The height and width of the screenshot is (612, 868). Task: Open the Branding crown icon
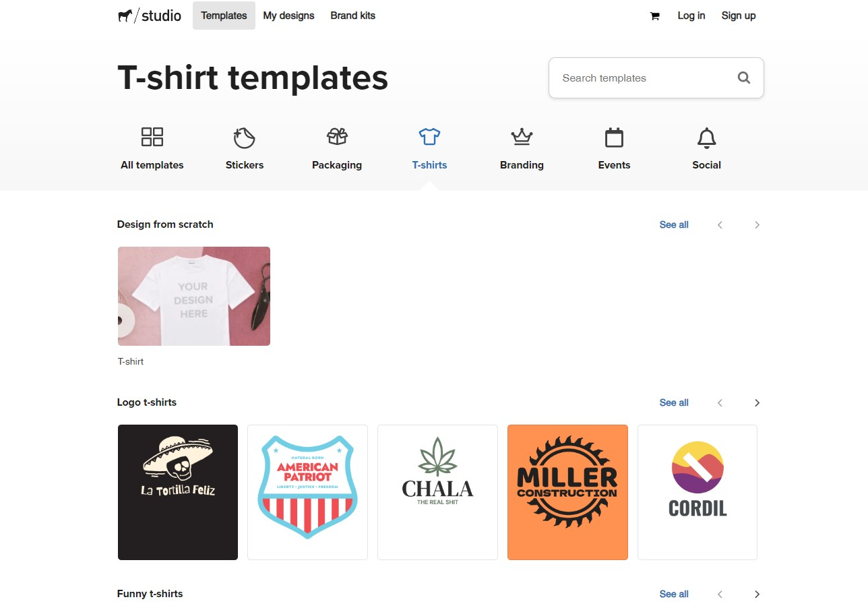(x=522, y=136)
